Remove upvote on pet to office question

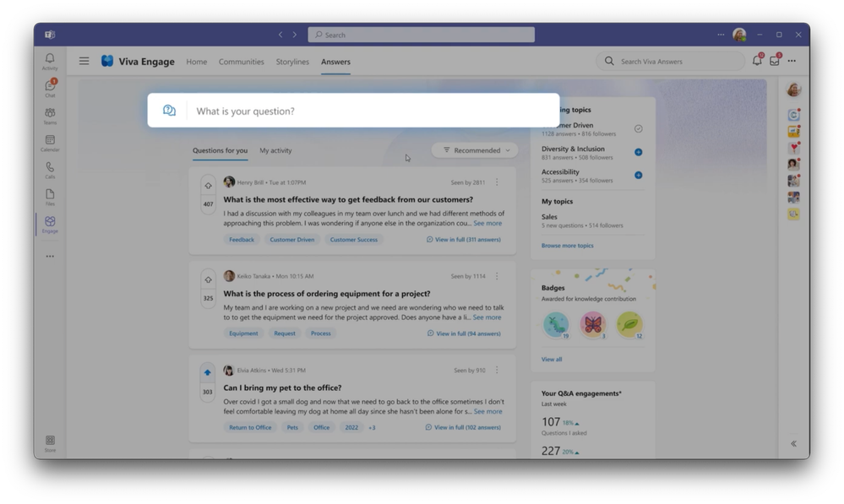(x=208, y=373)
